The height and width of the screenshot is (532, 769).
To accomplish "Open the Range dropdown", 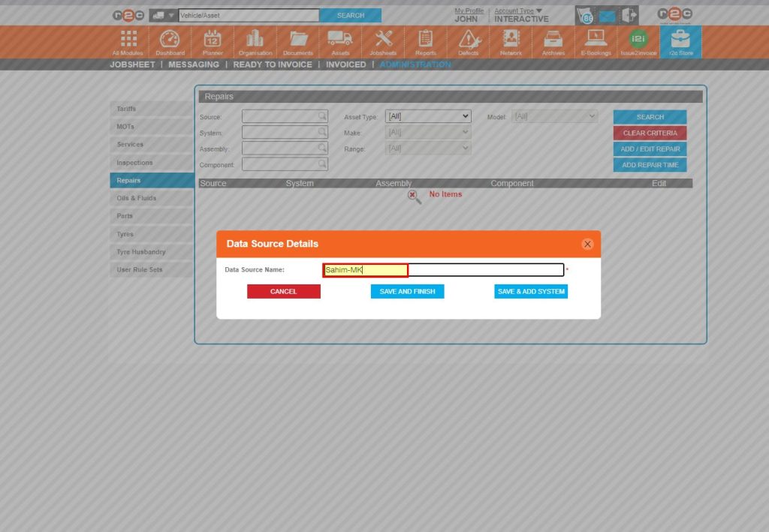I will tap(427, 148).
